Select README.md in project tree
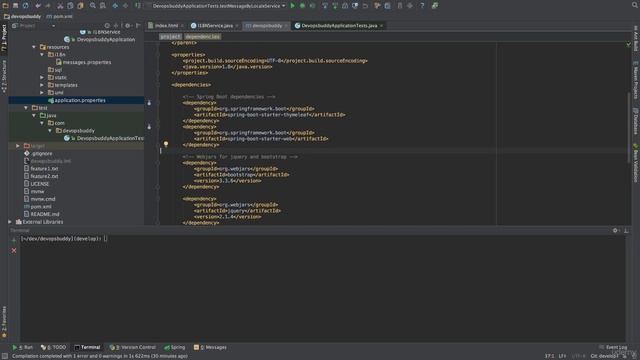The width and height of the screenshot is (640, 360). click(42, 214)
